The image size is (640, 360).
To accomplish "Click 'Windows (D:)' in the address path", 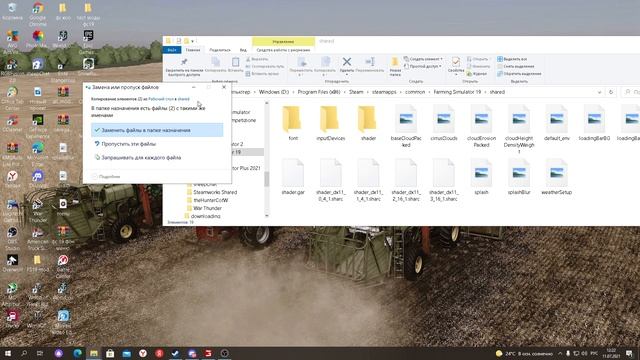I will 274,92.
